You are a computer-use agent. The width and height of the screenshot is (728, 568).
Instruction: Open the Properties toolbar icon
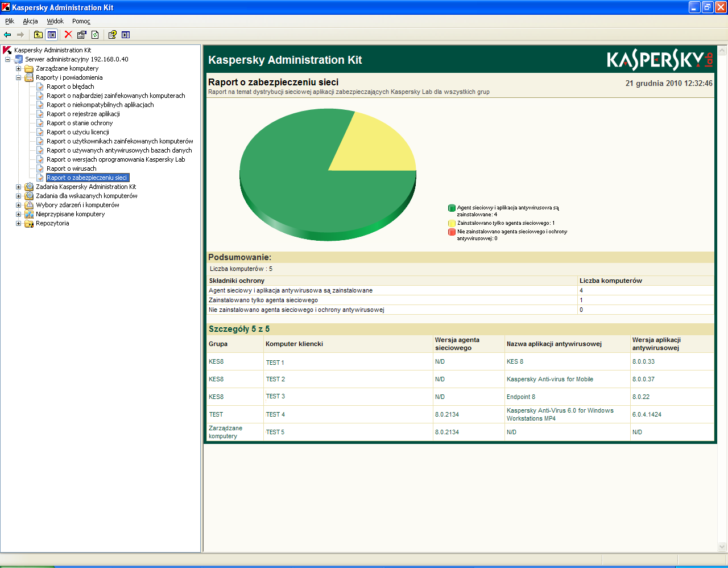coord(82,35)
